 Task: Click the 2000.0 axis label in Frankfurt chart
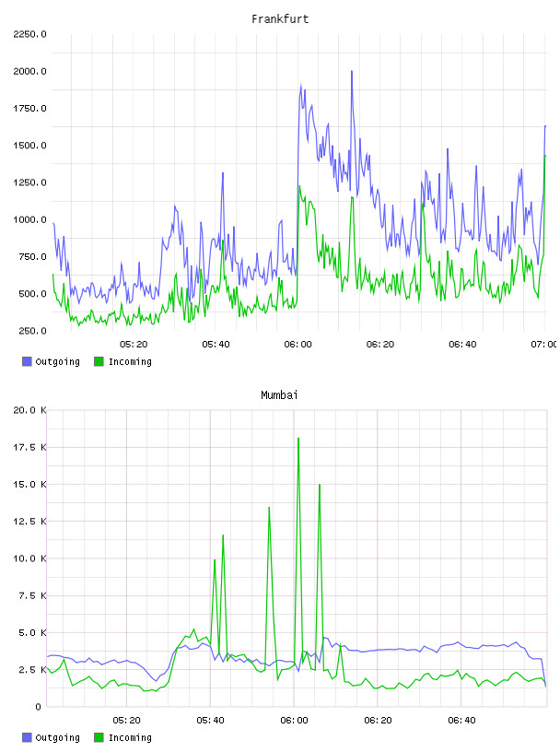29,71
